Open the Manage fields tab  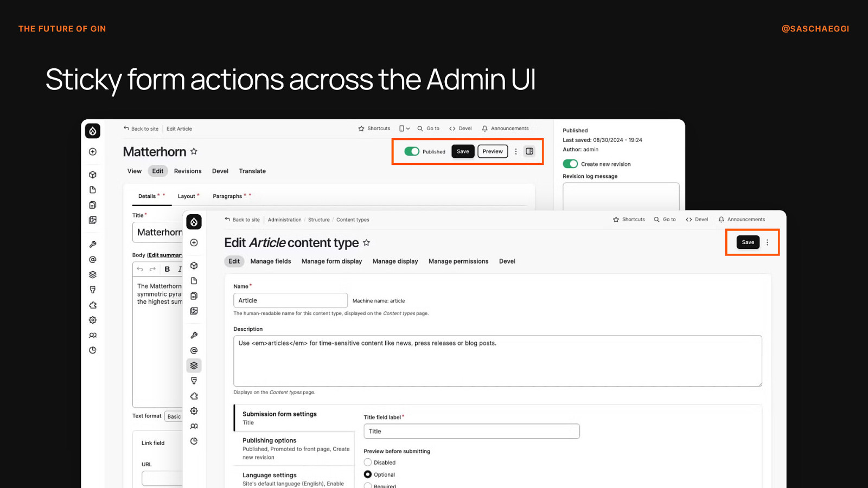pyautogui.click(x=271, y=261)
